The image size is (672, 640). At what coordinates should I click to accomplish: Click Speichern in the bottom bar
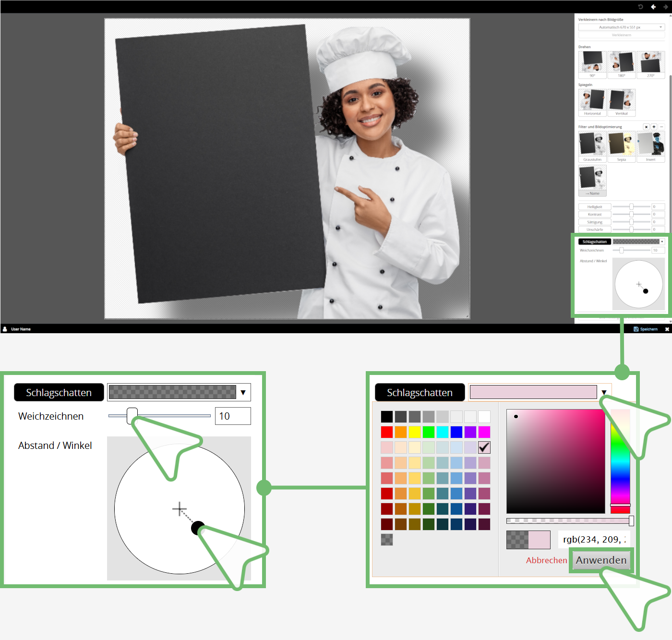[646, 329]
